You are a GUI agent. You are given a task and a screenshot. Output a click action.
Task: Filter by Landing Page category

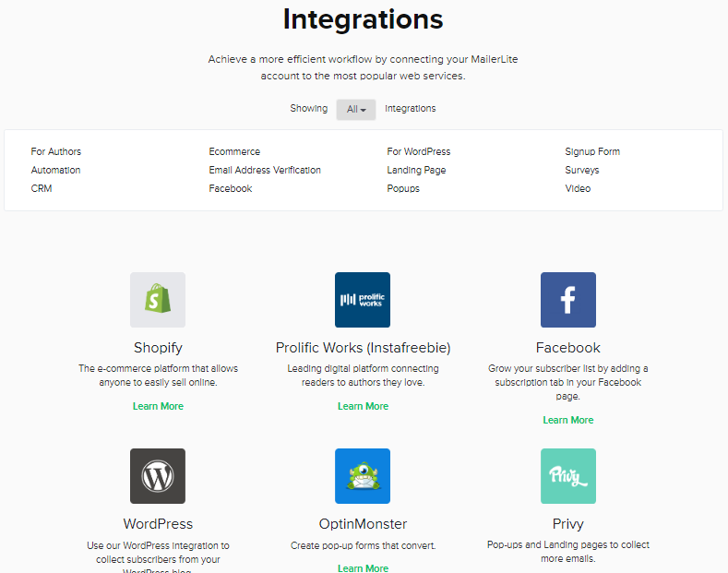click(416, 170)
